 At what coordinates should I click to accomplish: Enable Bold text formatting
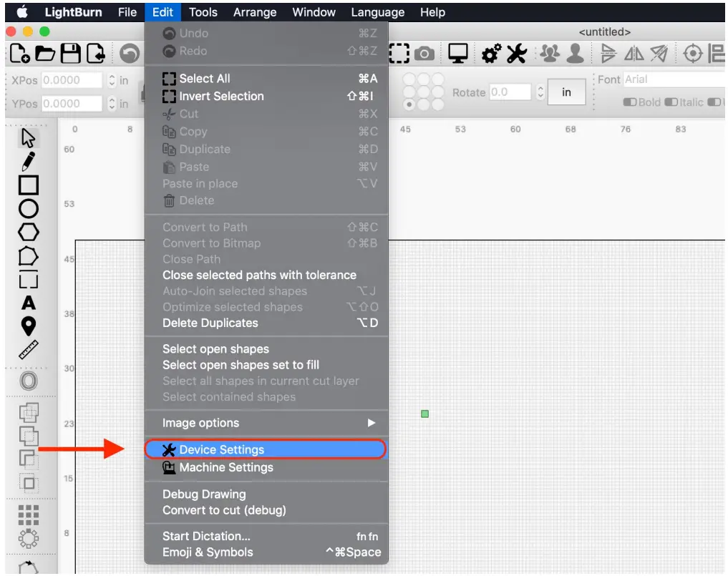coord(631,102)
